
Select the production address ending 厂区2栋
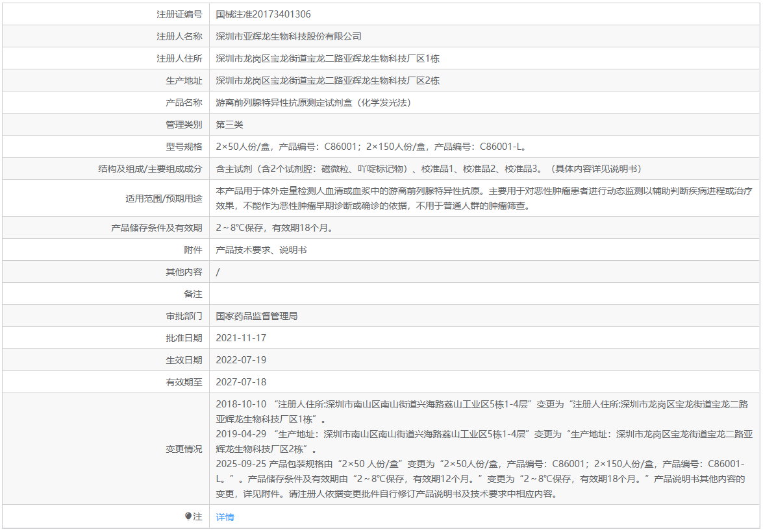click(327, 80)
